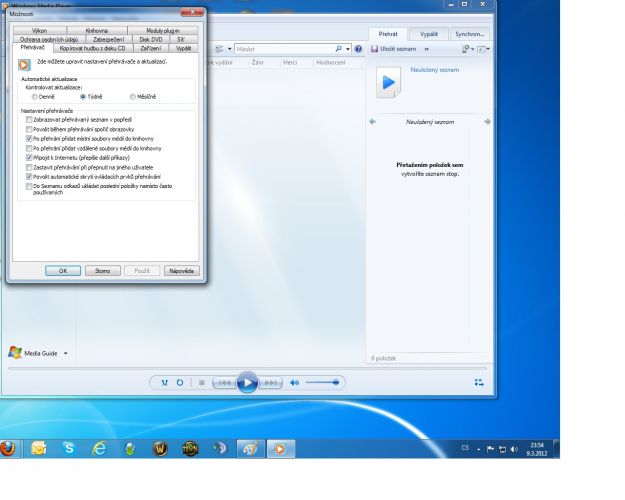
Task: Go to the previous track
Action: click(224, 383)
